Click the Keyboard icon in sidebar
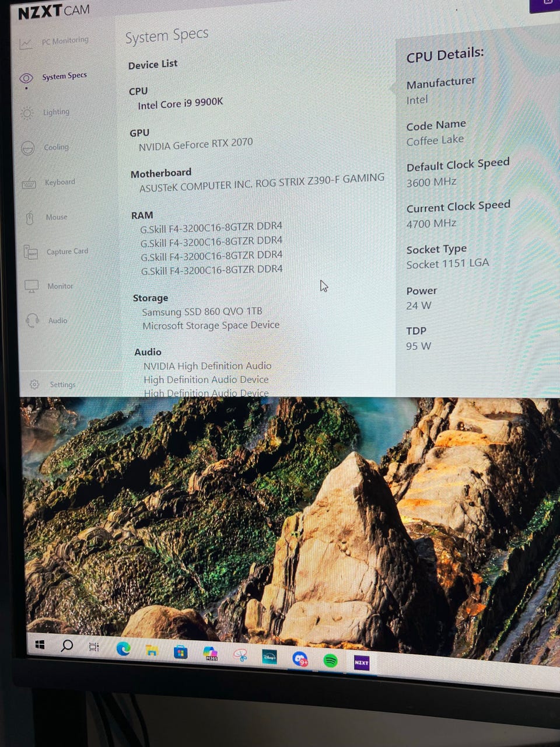560x747 pixels. click(x=29, y=184)
